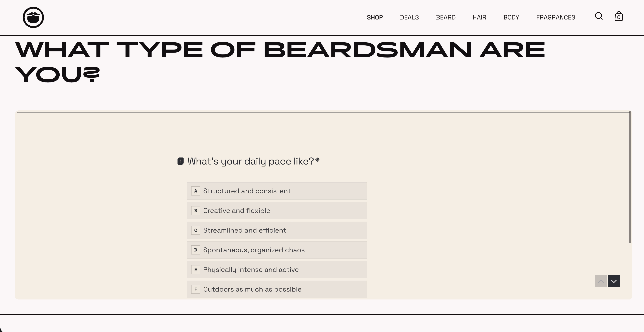644x332 pixels.
Task: Navigate to the BEARD section
Action: click(445, 17)
